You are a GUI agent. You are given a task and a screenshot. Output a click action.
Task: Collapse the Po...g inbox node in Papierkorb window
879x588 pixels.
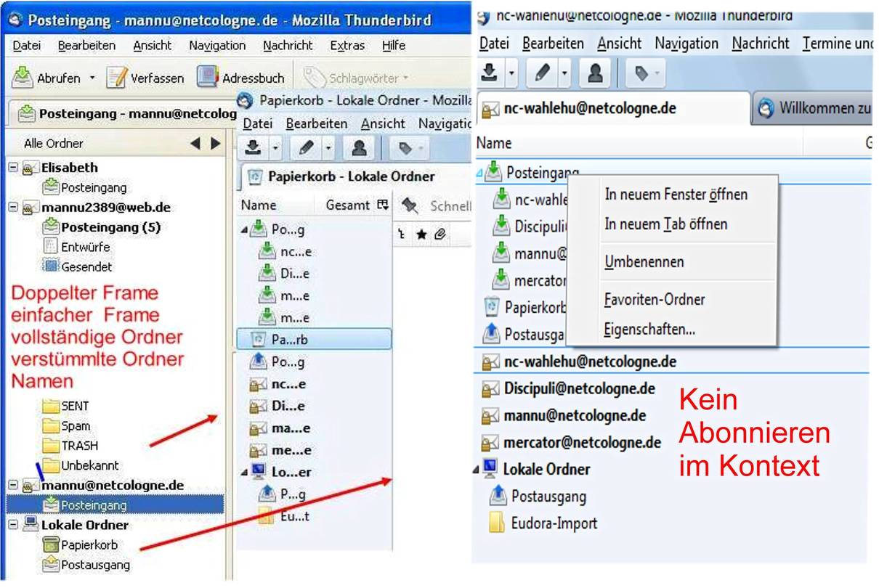[244, 230]
